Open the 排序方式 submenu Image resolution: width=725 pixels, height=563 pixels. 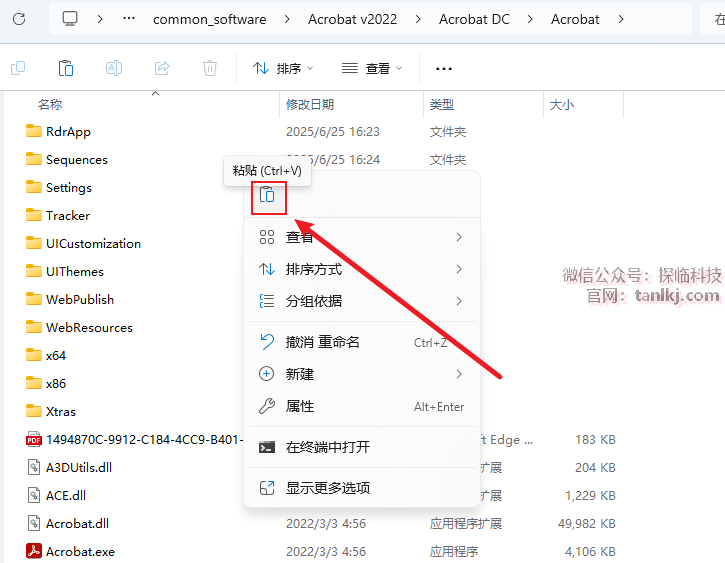click(362, 269)
